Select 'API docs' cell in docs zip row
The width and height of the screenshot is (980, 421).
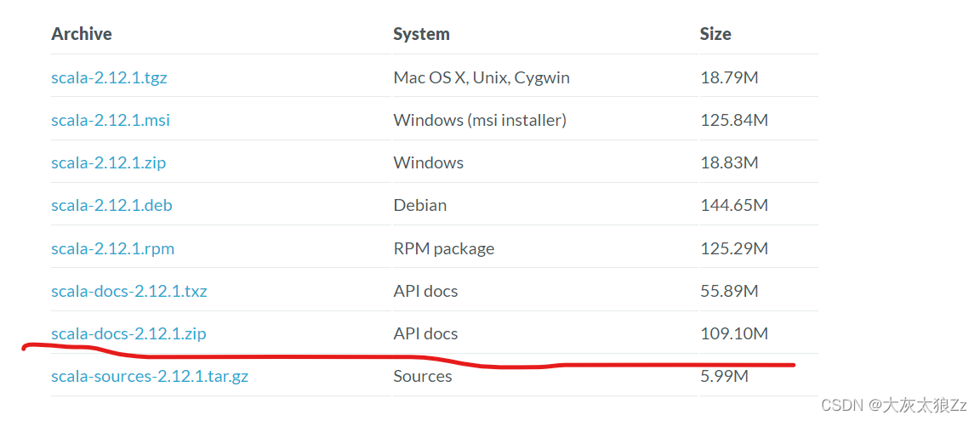pyautogui.click(x=425, y=333)
